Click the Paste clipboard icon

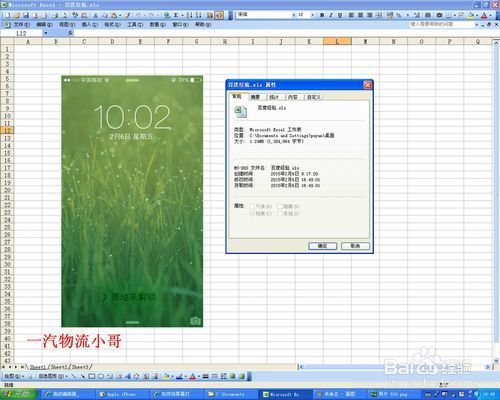pos(114,15)
